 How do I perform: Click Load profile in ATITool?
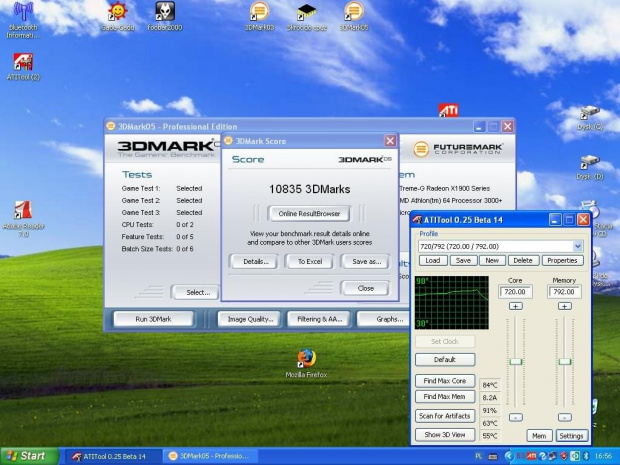pos(433,261)
